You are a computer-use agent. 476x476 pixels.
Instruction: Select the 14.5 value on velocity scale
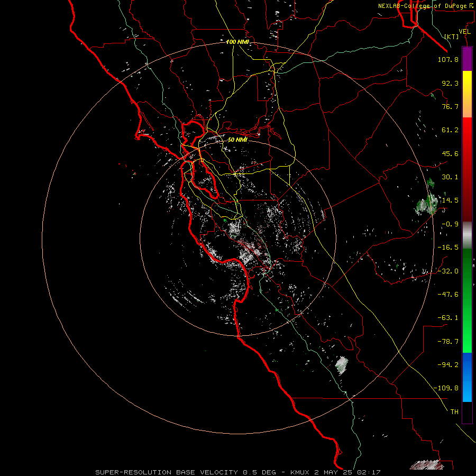450,200
